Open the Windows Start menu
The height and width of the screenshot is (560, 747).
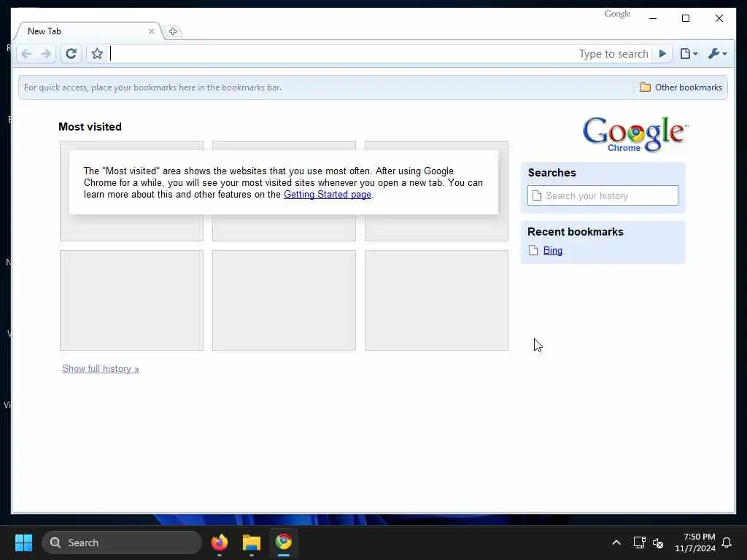pyautogui.click(x=23, y=542)
